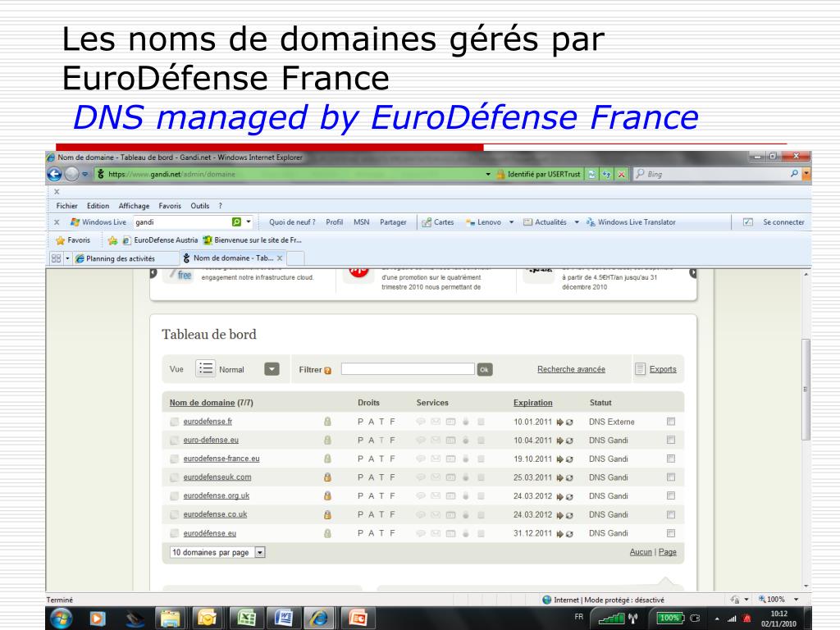Open Windows Explorer folder from taskbar
The height and width of the screenshot is (630, 840).
click(x=171, y=619)
